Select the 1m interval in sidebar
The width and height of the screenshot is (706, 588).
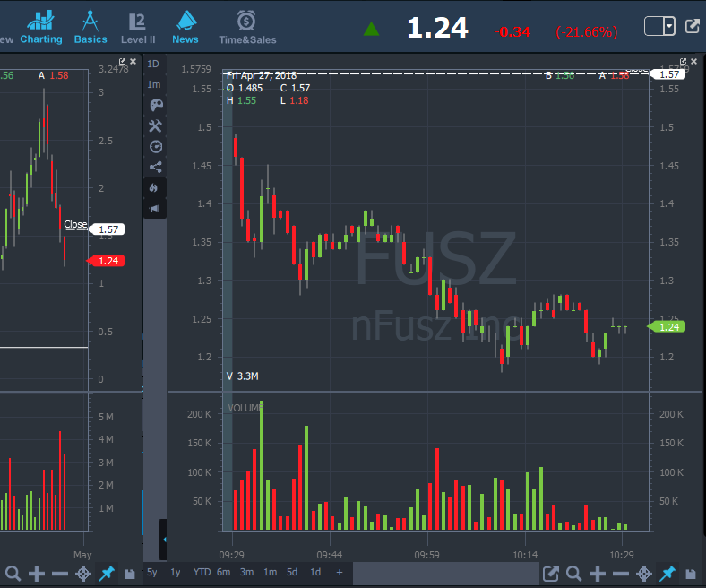coord(153,85)
